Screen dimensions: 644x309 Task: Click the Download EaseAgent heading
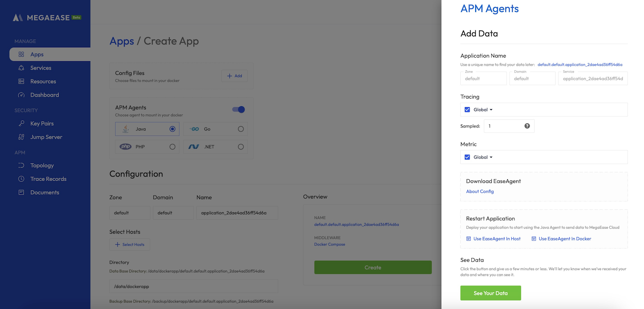[494, 181]
